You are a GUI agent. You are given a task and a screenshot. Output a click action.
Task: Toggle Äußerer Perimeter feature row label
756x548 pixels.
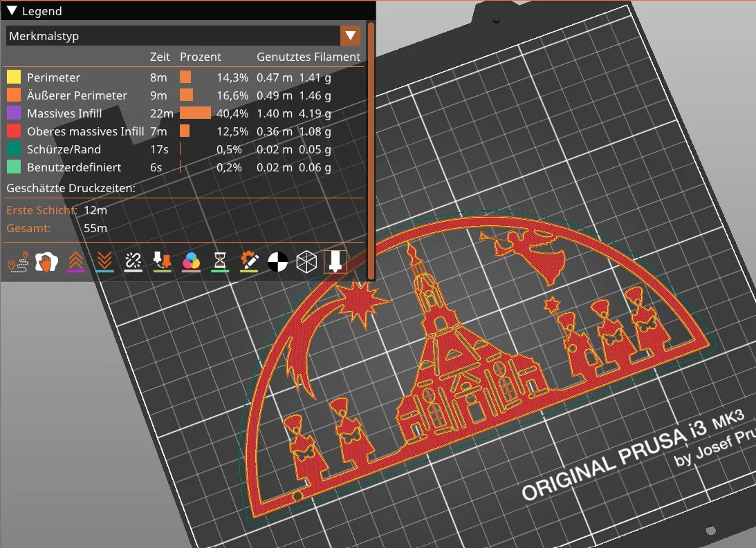(77, 95)
